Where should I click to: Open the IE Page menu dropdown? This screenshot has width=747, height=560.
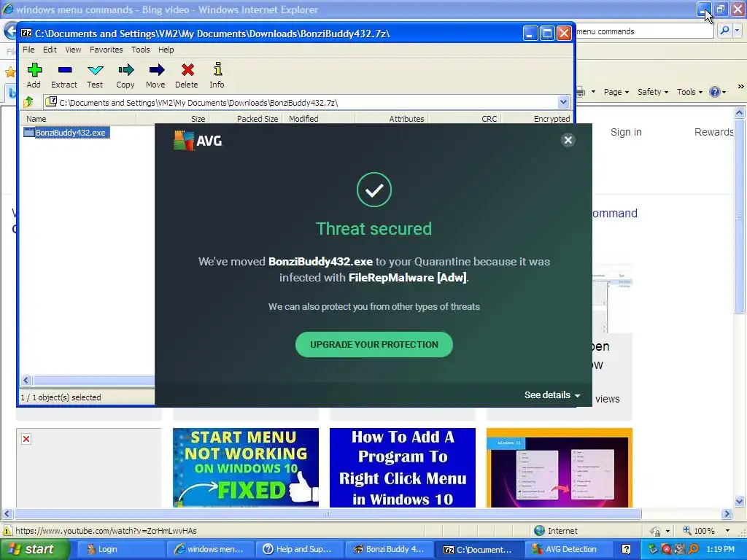click(616, 92)
